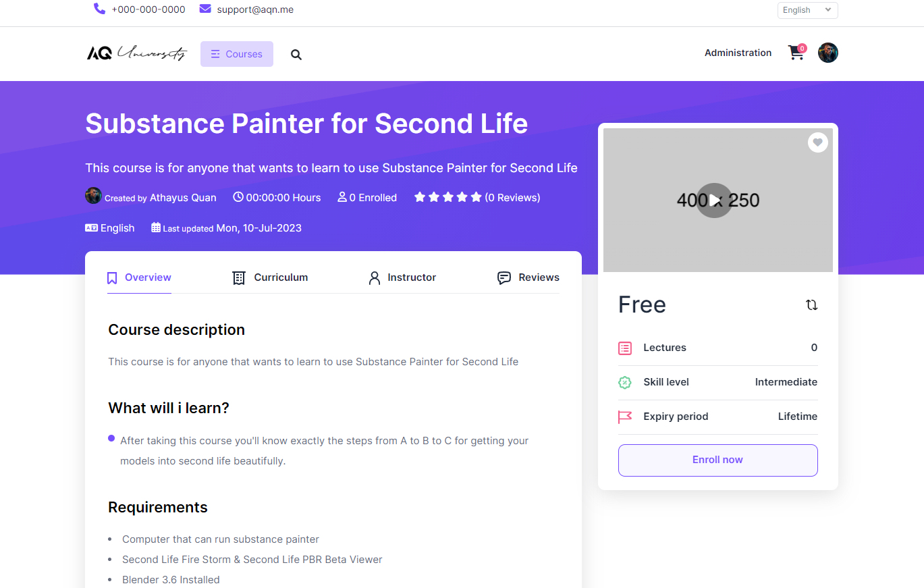Click the +000-000-0000 phone number
Screen dimensions: 924x588
[x=148, y=9]
